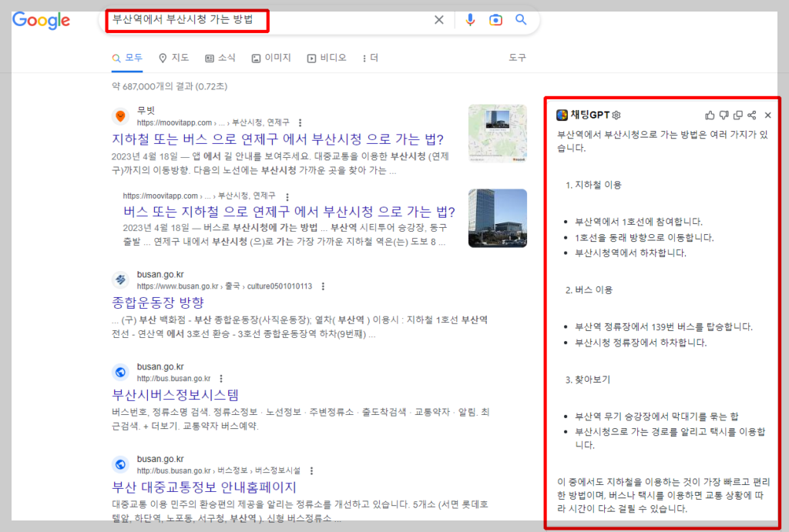Click 부산시청역에서 하차합니다 bullet text
789x532 pixels.
tap(630, 253)
